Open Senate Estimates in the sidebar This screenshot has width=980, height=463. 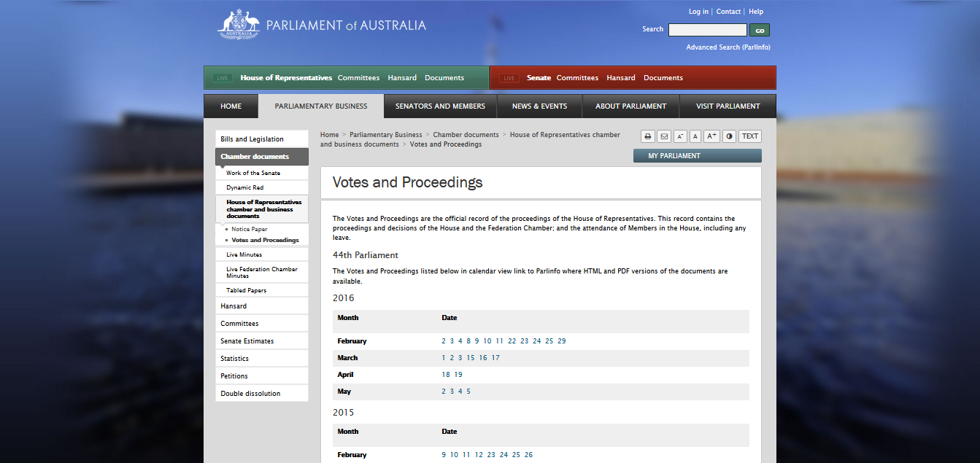pyautogui.click(x=262, y=341)
